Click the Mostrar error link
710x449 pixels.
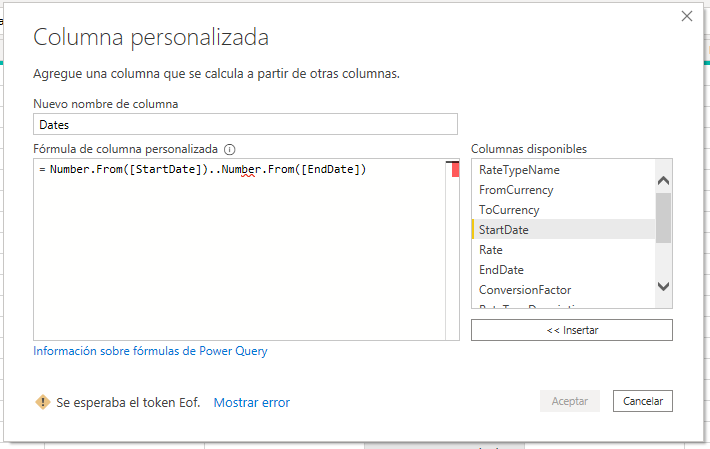pyautogui.click(x=252, y=402)
